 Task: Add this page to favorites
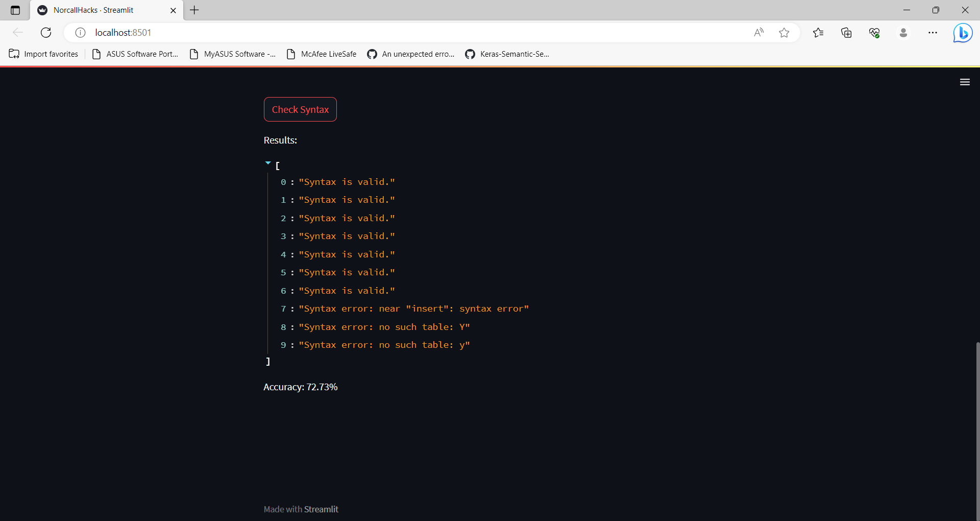point(785,32)
